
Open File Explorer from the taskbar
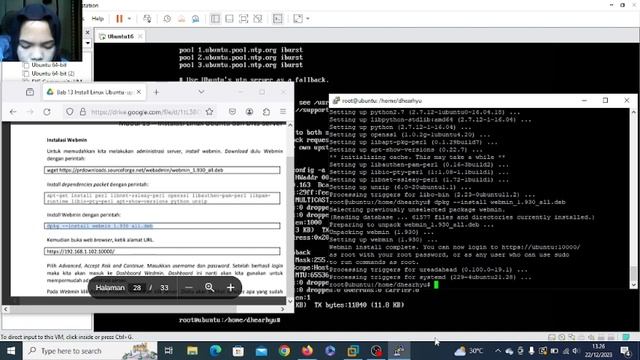point(192,351)
